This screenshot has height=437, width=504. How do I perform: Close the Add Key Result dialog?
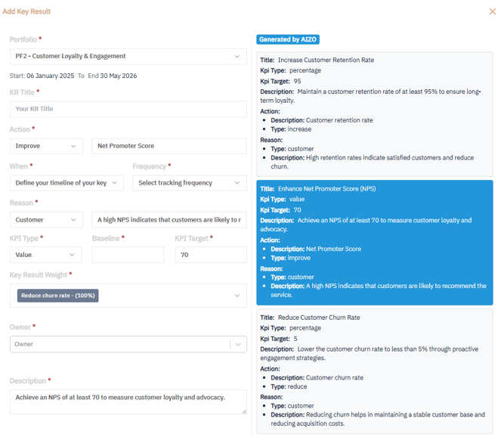(x=493, y=11)
